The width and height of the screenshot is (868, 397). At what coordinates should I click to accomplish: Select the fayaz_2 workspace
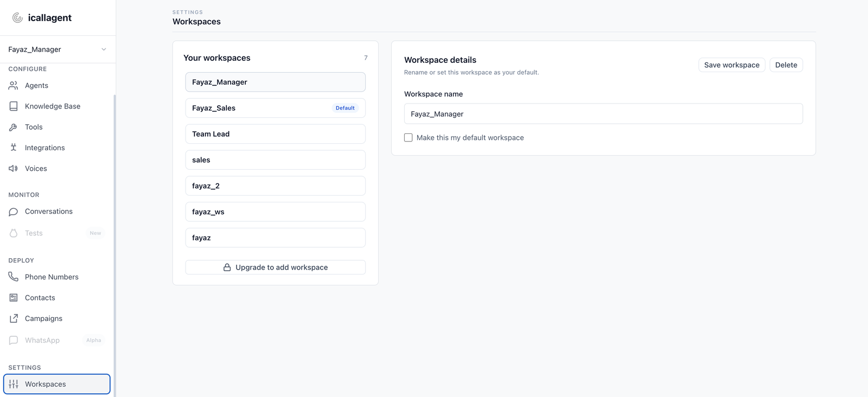click(x=276, y=186)
